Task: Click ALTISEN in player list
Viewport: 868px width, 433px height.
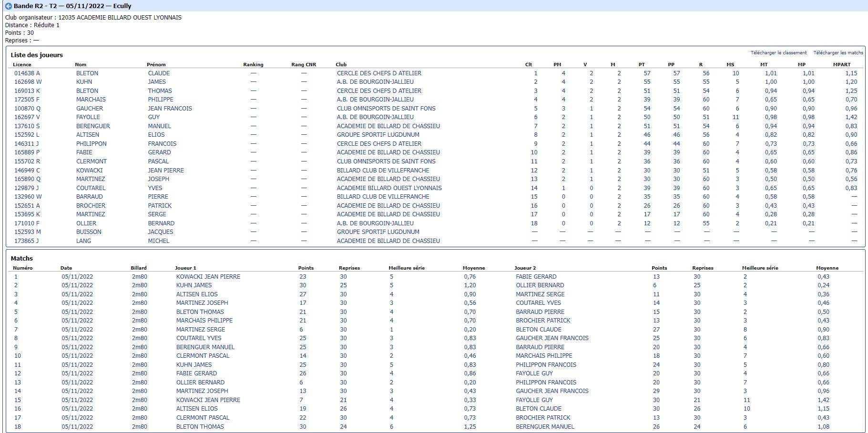Action: [x=88, y=135]
